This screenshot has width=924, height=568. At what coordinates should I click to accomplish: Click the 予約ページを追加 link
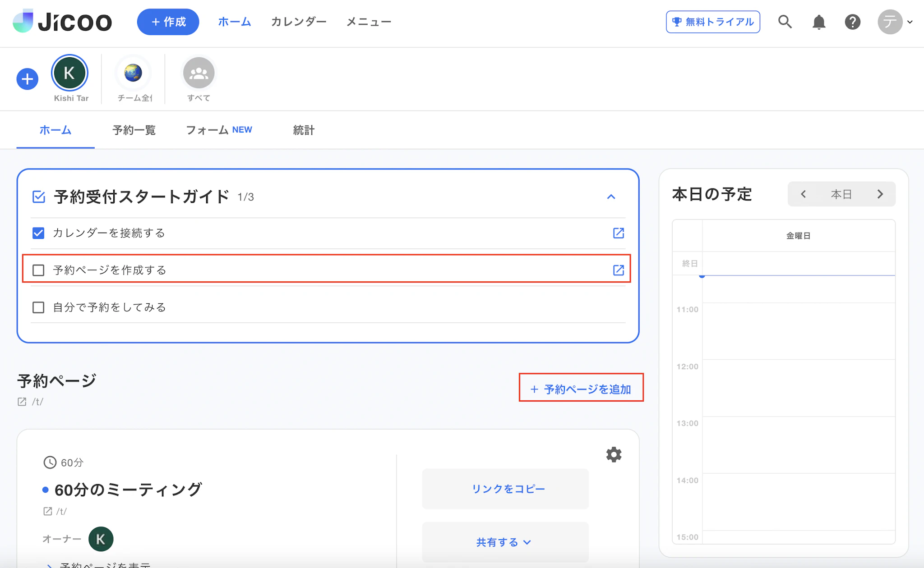[581, 389]
